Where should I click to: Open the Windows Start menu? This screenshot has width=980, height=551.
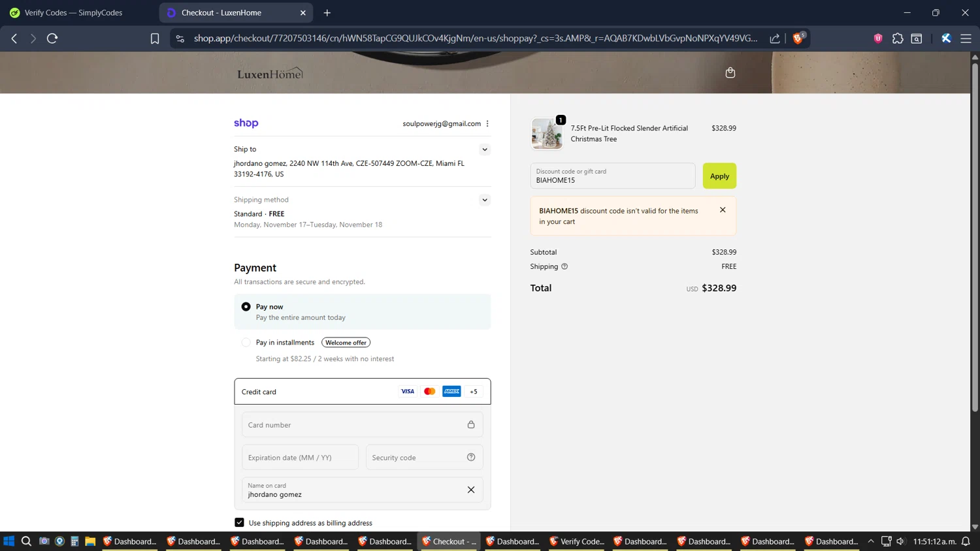[x=9, y=541]
